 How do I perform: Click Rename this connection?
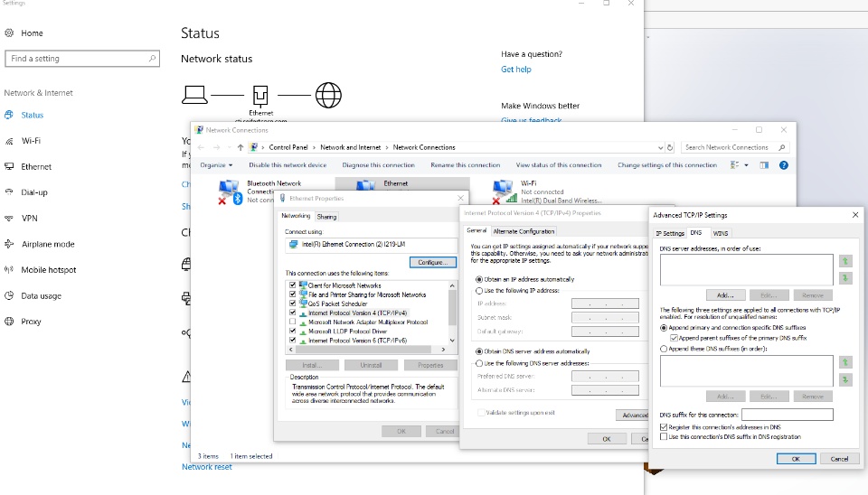pos(465,164)
